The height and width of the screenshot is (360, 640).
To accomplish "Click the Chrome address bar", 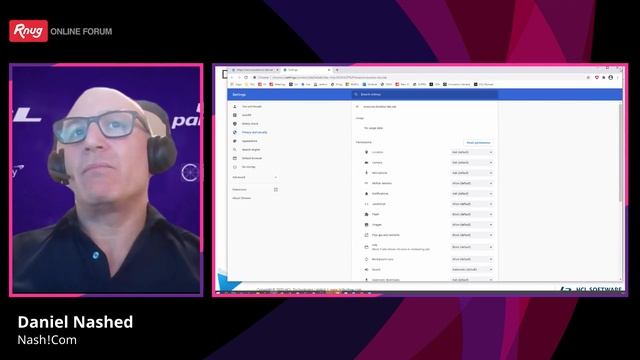I will click(420, 77).
